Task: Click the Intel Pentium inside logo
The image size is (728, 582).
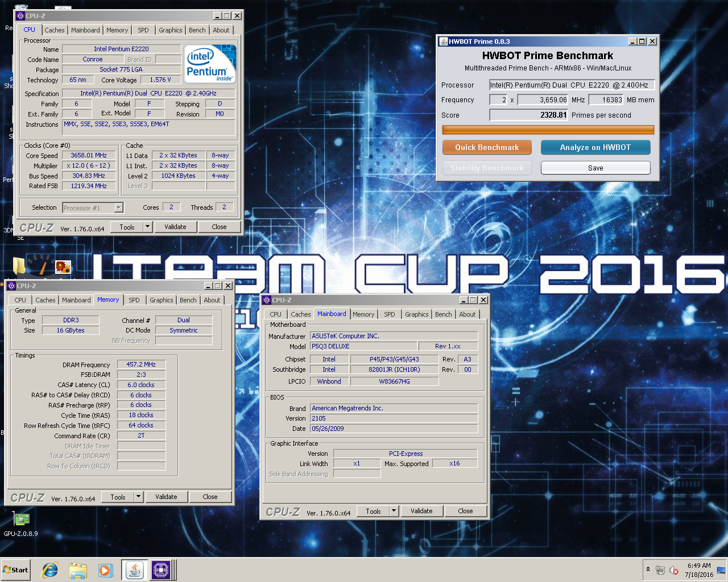Action: [210, 64]
